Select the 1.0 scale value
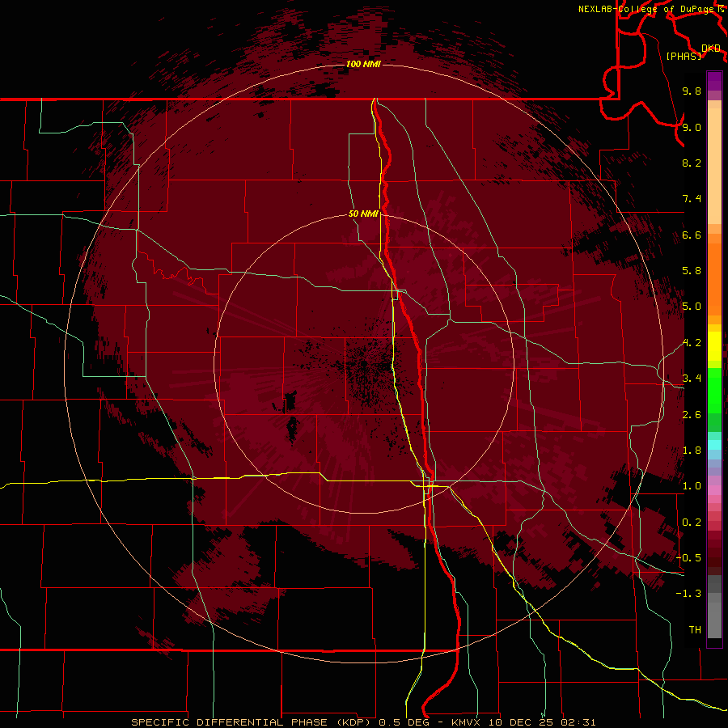The image size is (728, 728). point(692,486)
